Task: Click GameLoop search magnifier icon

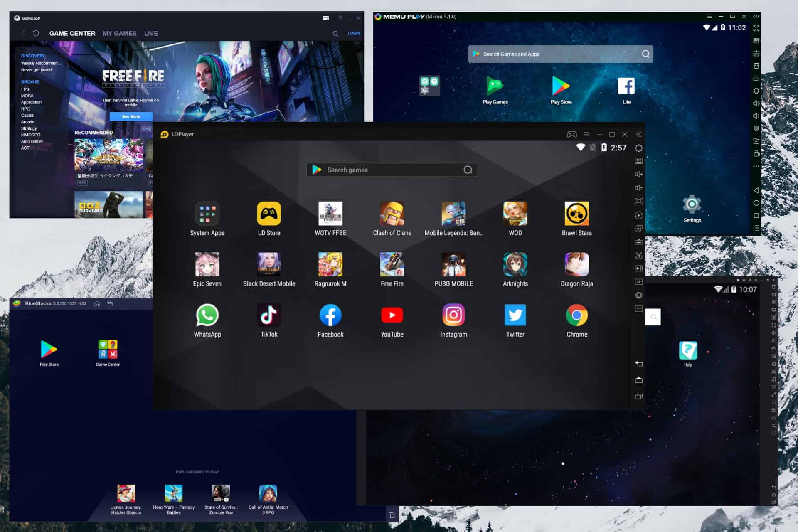Action: click(335, 33)
